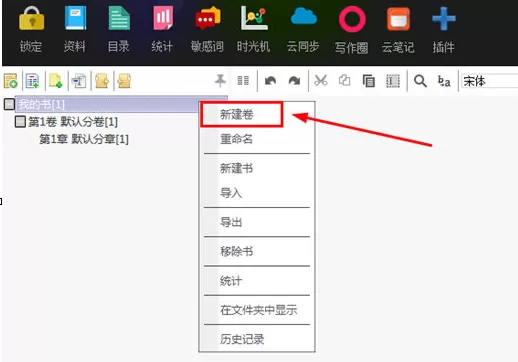Click the select all icon
The width and height of the screenshot is (518, 362).
pos(393,81)
